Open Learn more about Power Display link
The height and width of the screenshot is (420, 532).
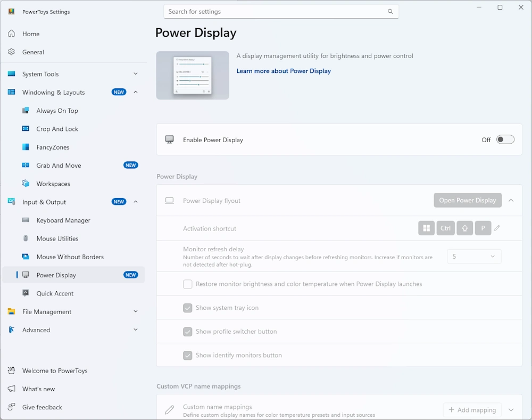click(x=284, y=71)
